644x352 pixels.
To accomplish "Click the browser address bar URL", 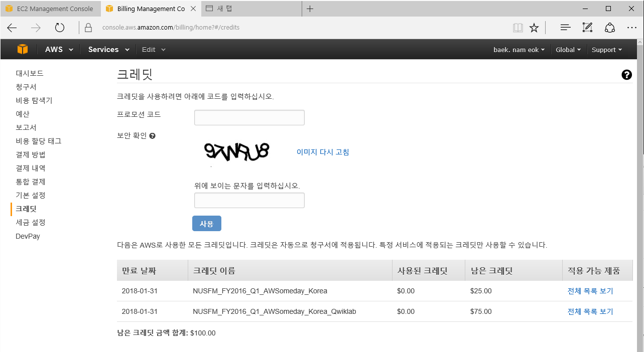I will click(171, 28).
